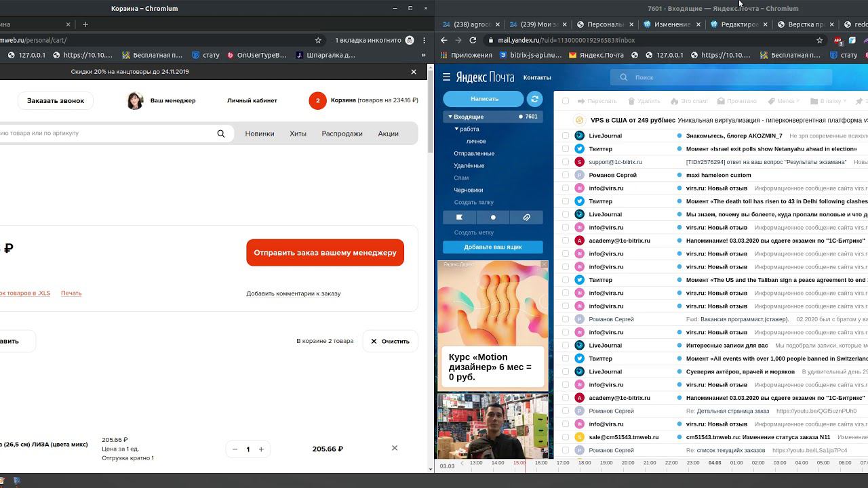
Task: Open the Черновики folder
Action: point(469,190)
